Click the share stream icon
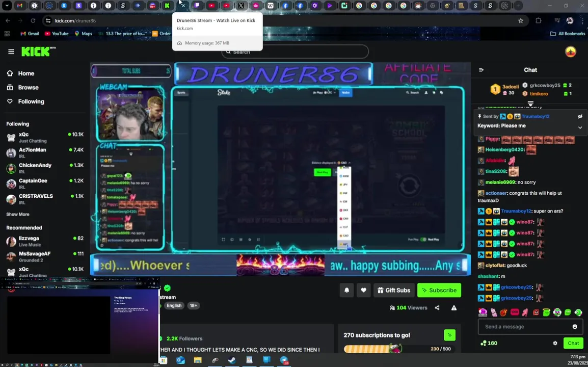588x367 pixels. (437, 308)
